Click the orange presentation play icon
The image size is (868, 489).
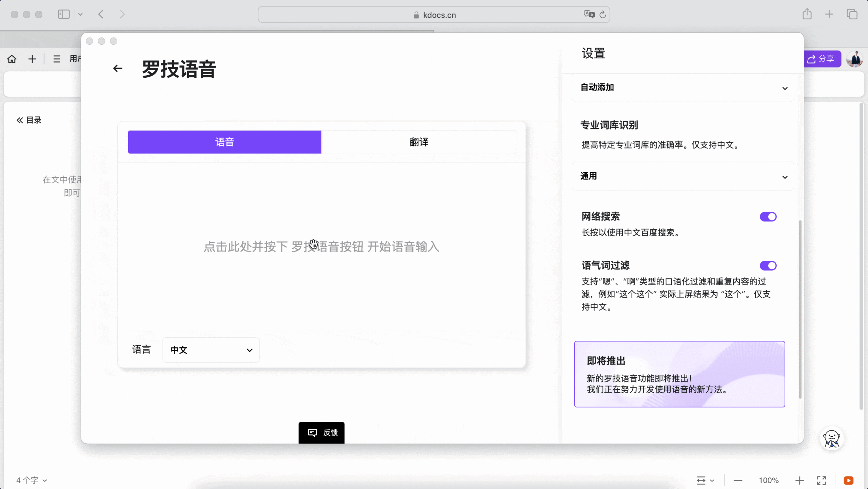(x=848, y=480)
